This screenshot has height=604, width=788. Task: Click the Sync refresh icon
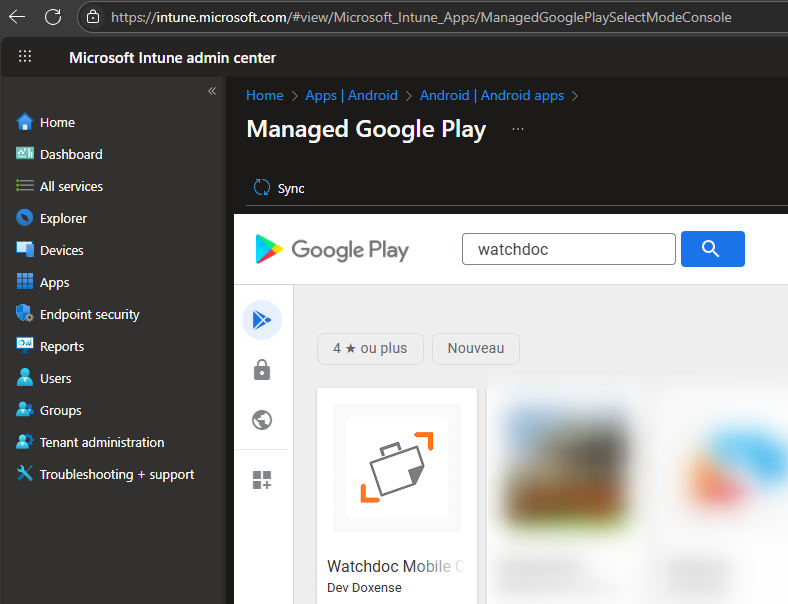[x=262, y=187]
